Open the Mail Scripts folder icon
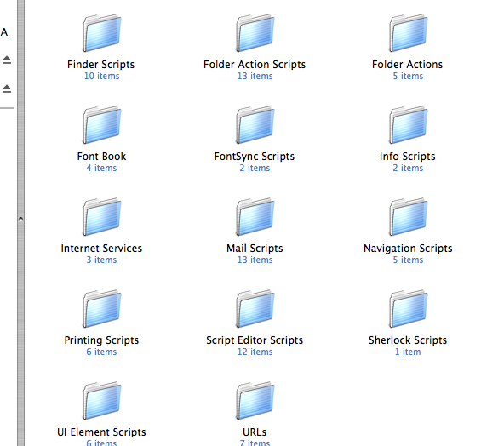 point(255,216)
